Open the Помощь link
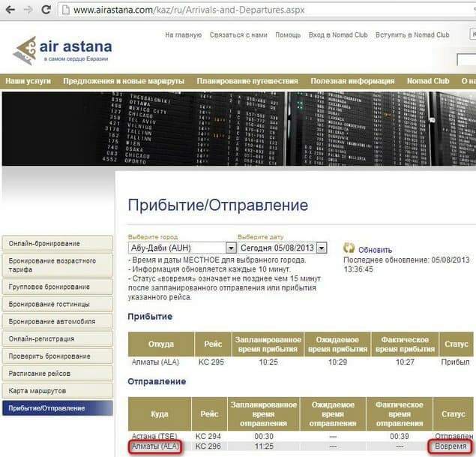 [x=288, y=35]
